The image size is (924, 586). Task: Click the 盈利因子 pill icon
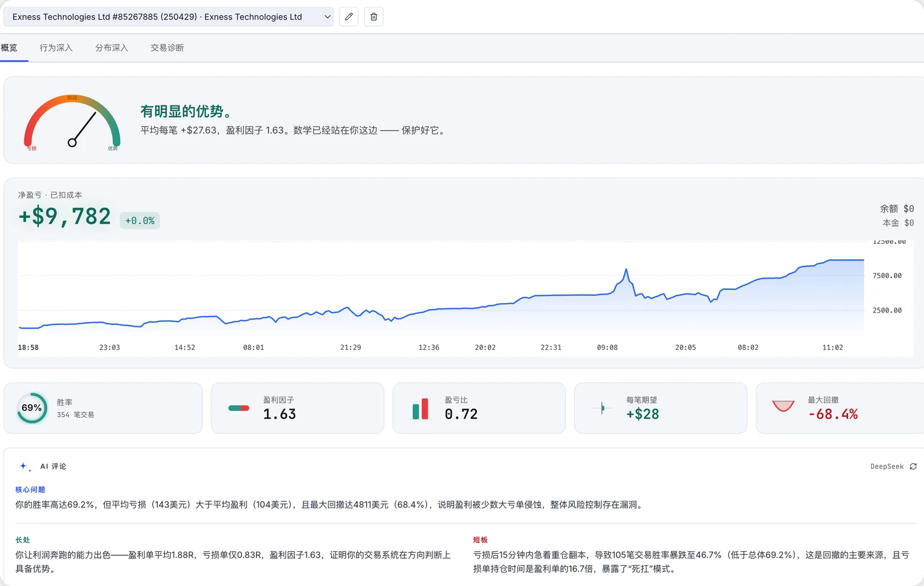coord(239,408)
